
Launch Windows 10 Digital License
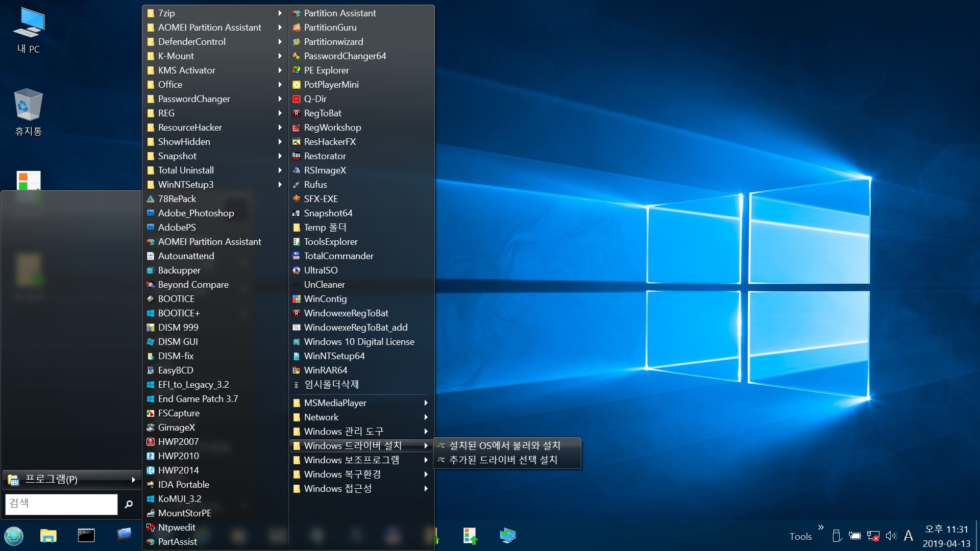361,342
